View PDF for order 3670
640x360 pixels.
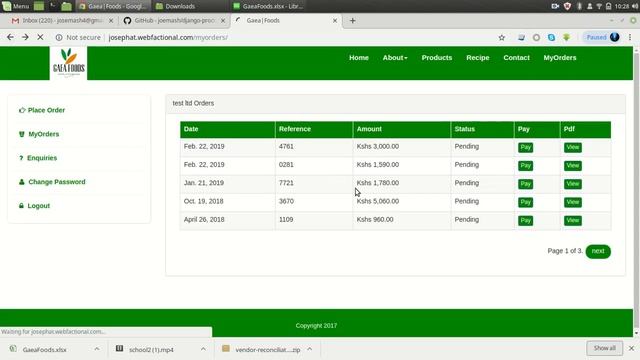coord(573,202)
